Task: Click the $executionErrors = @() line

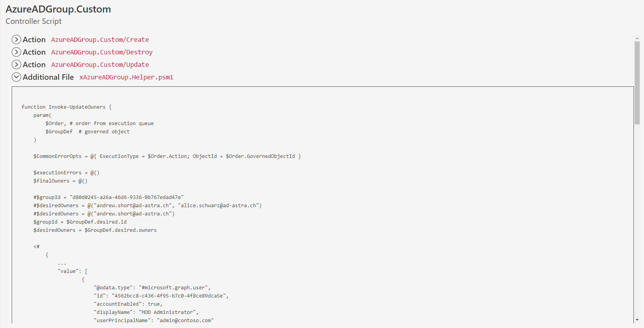Action: [x=66, y=172]
